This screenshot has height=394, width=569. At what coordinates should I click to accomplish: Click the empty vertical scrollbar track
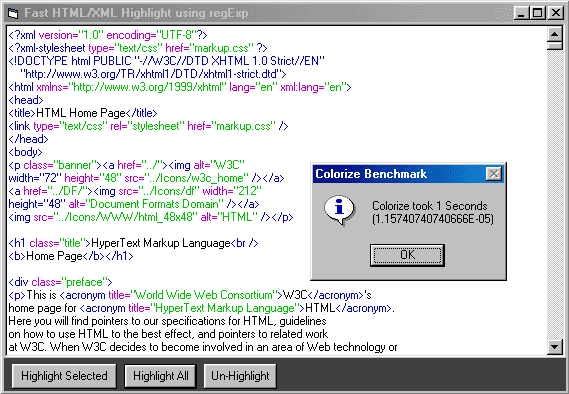click(554, 194)
